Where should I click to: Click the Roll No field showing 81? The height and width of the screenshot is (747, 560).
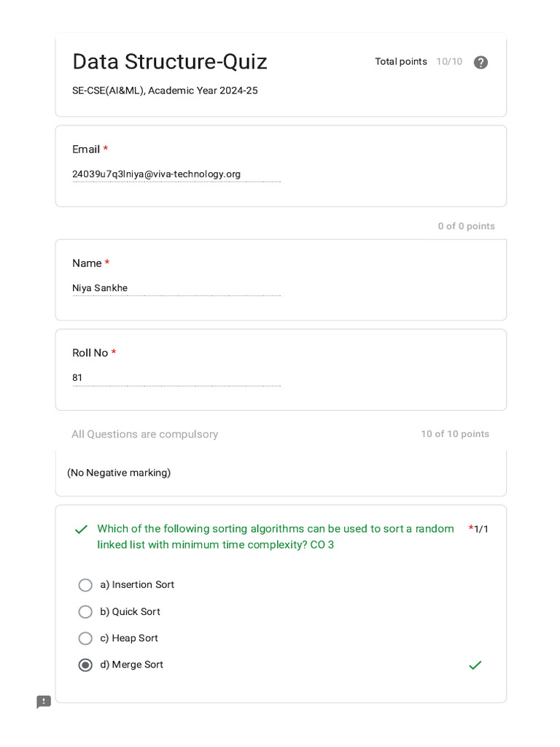click(176, 378)
